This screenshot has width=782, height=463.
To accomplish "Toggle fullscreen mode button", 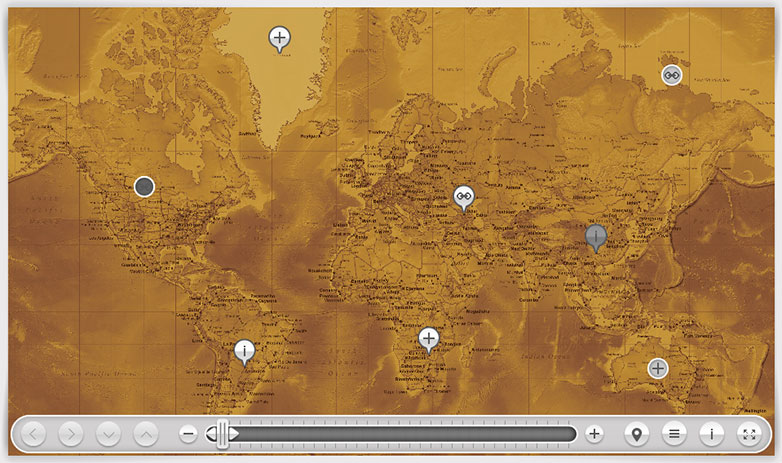I will pyautogui.click(x=749, y=434).
